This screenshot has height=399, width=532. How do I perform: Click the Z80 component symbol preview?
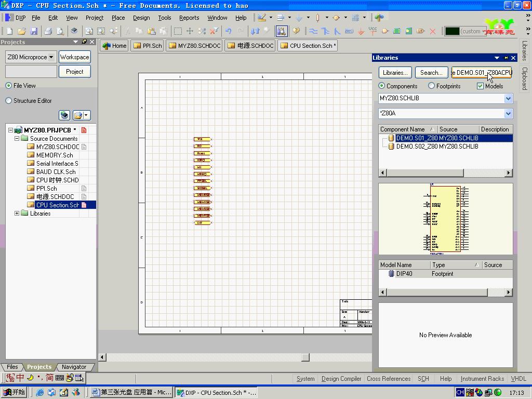tap(446, 219)
